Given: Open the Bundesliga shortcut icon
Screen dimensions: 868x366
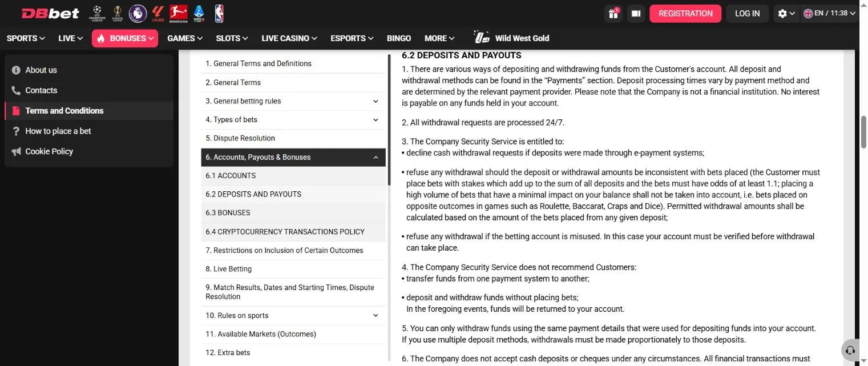Looking at the screenshot, I should 179,13.
